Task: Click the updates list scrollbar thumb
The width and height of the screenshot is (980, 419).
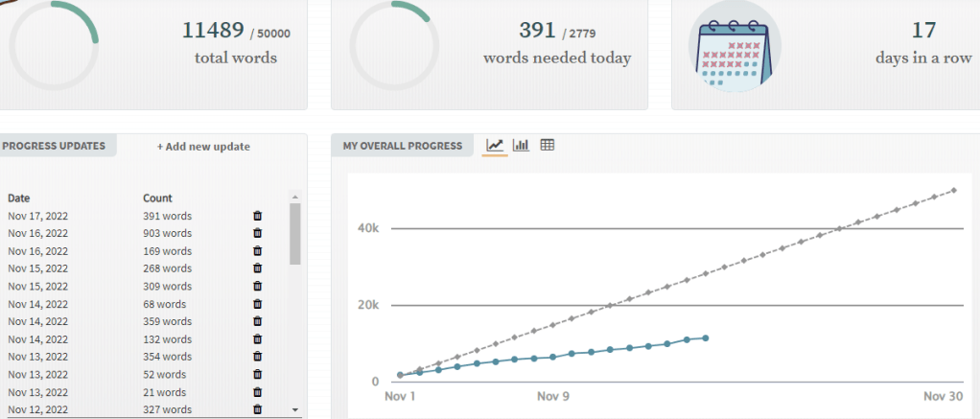Action: (295, 233)
